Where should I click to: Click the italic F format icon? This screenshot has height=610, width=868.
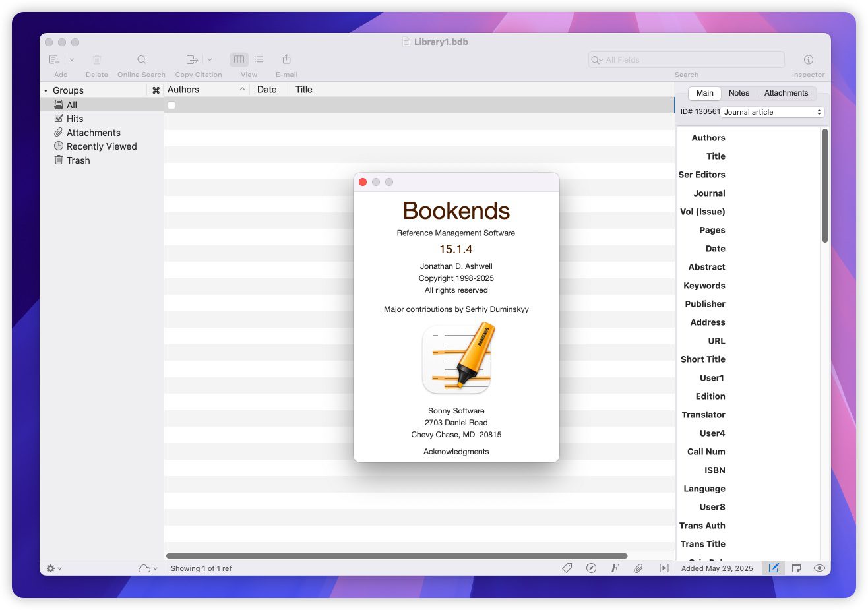click(x=615, y=568)
